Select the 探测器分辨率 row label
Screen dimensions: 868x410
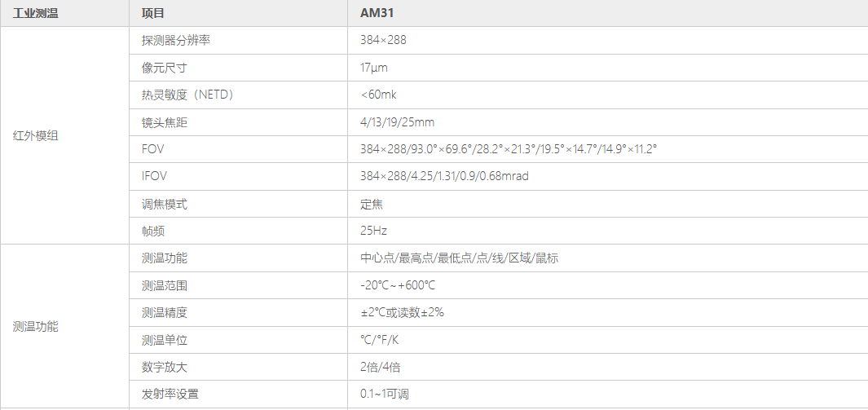tap(175, 41)
